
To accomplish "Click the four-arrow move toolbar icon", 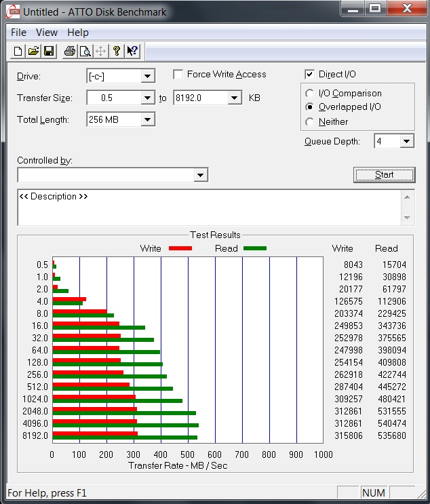I will point(100,52).
